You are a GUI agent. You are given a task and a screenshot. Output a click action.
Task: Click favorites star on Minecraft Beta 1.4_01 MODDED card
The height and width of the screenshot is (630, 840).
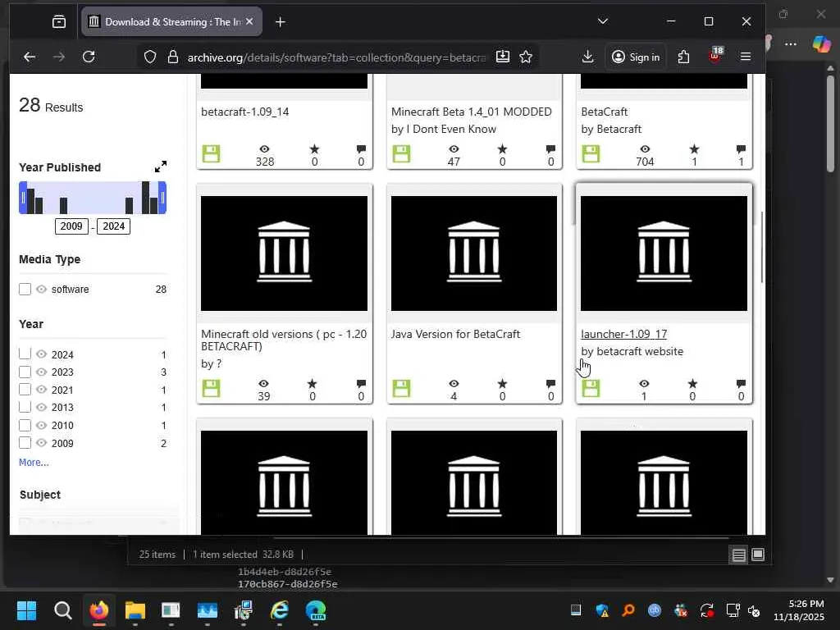click(503, 149)
